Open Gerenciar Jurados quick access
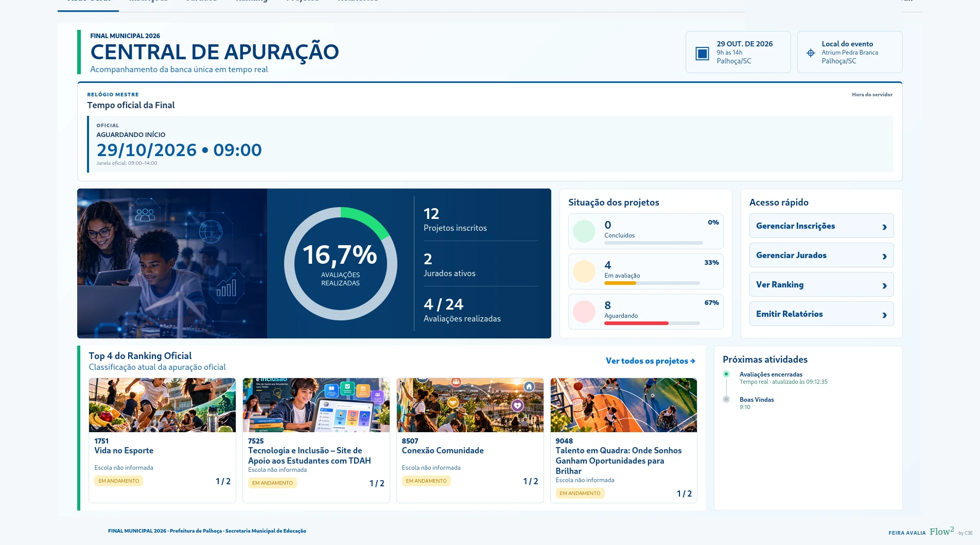 [821, 256]
